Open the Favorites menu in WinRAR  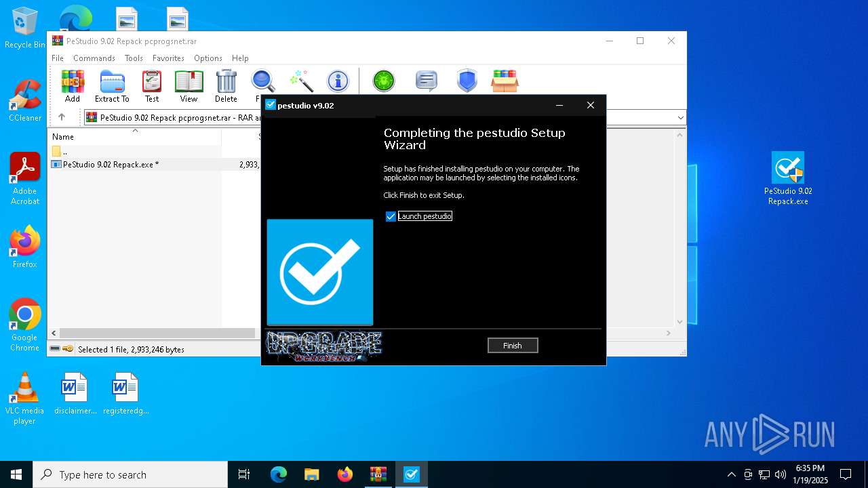168,58
